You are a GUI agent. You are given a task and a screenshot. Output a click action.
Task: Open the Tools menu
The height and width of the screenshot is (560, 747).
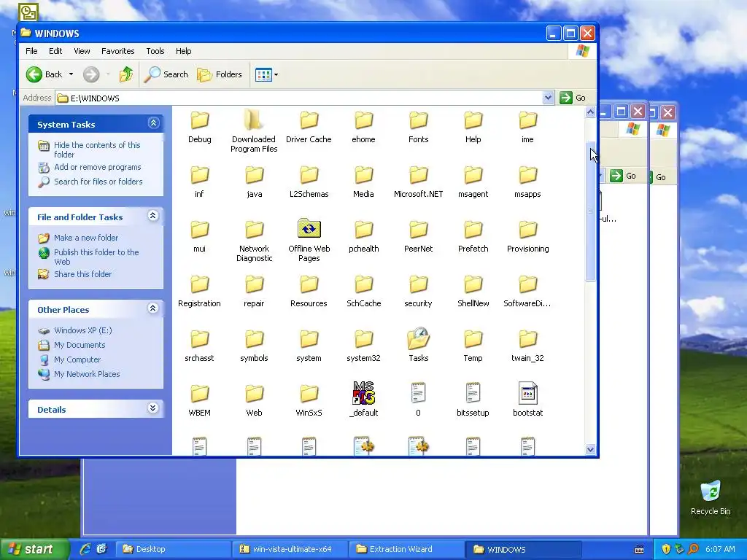click(x=155, y=51)
